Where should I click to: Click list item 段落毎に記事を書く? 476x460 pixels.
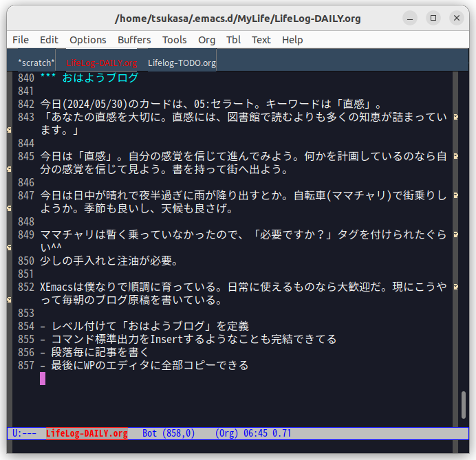(x=100, y=352)
